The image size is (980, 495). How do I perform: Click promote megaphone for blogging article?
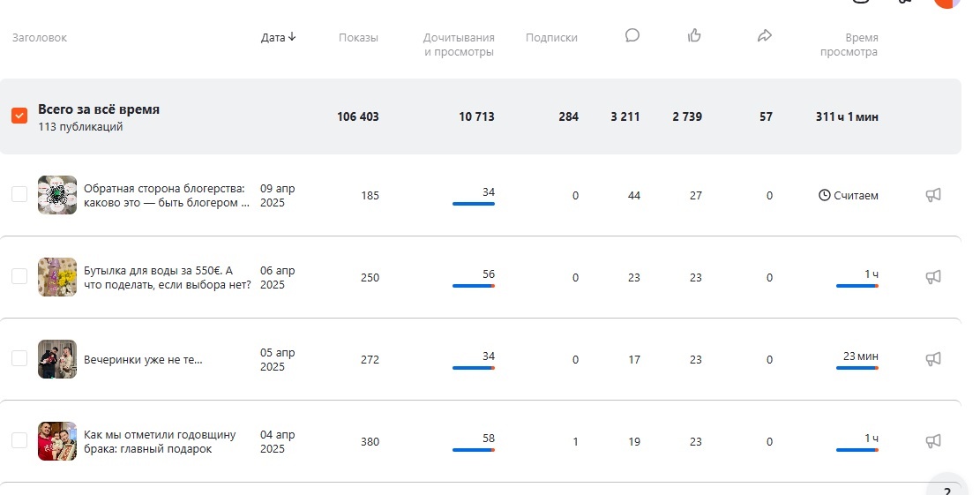[933, 195]
